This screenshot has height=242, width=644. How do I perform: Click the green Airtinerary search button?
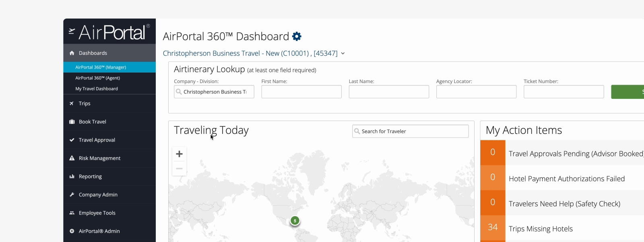tap(627, 92)
